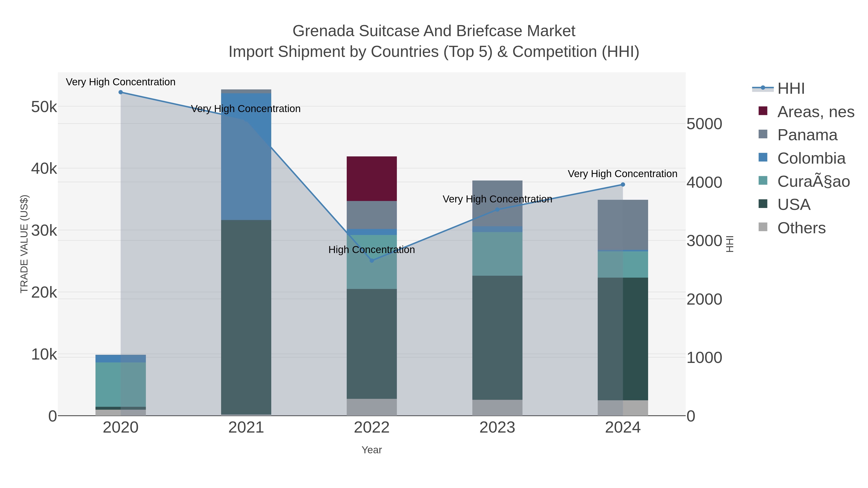Toggle the CuraÃ§ao legend entry
Viewport: 868px width, 488px height.
click(x=804, y=181)
